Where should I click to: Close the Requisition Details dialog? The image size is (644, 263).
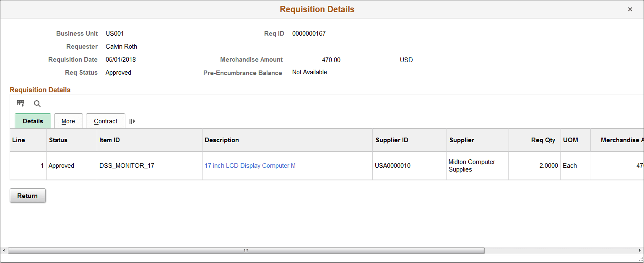click(630, 9)
